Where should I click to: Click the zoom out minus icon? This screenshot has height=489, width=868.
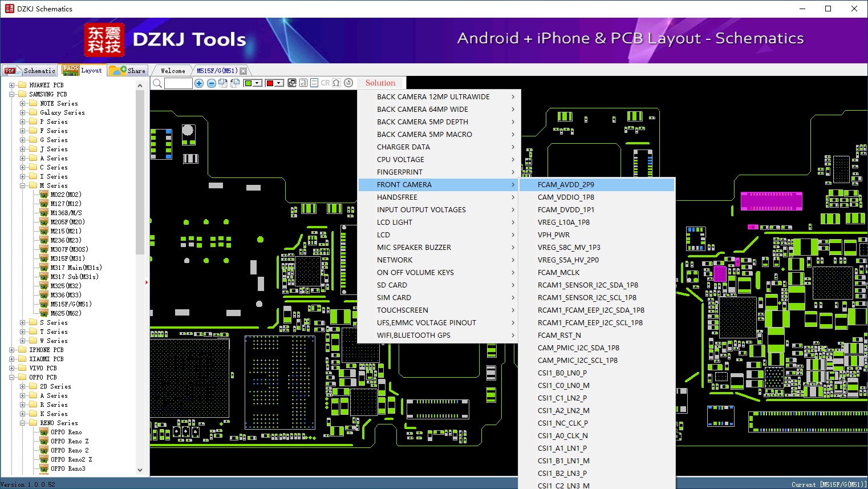(x=211, y=83)
